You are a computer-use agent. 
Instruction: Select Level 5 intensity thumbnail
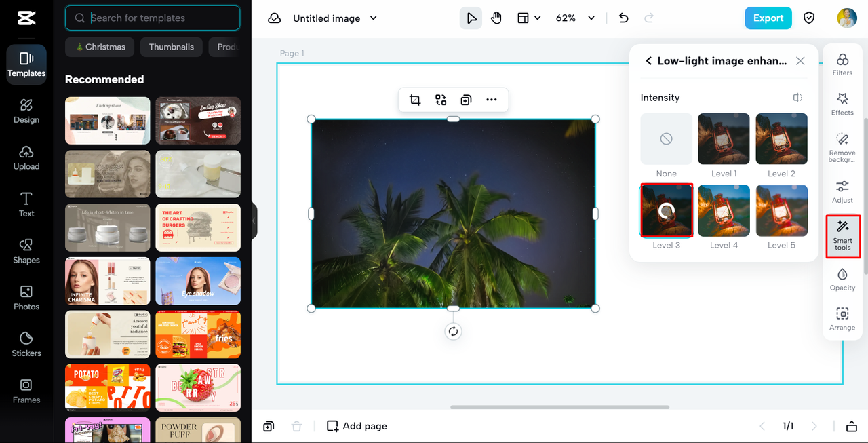coord(782,210)
